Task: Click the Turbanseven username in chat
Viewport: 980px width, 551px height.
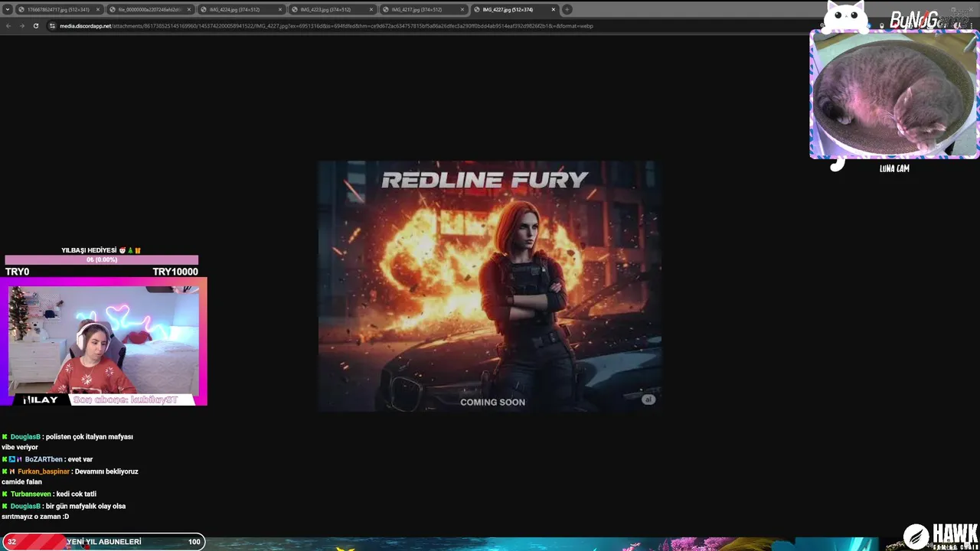Action: (x=31, y=494)
